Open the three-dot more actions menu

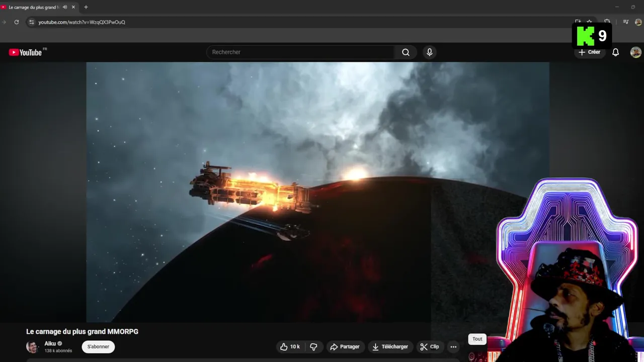point(453,347)
